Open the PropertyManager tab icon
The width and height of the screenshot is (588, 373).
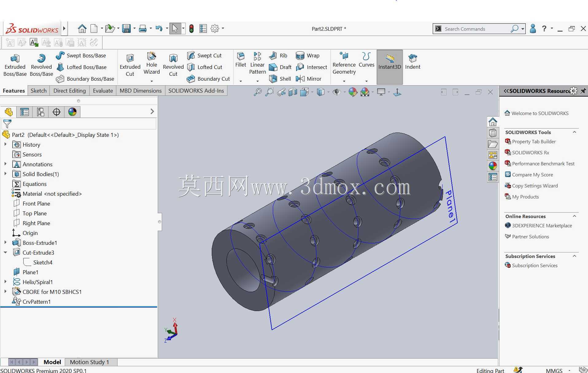(25, 112)
